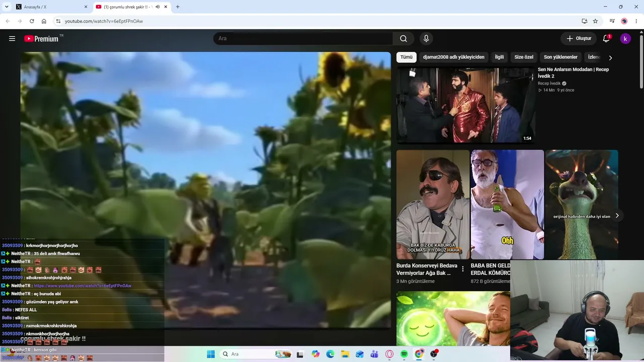Open the Burda Konserveyi Bedava short thumbnail
This screenshot has width=644, height=362.
(x=433, y=205)
